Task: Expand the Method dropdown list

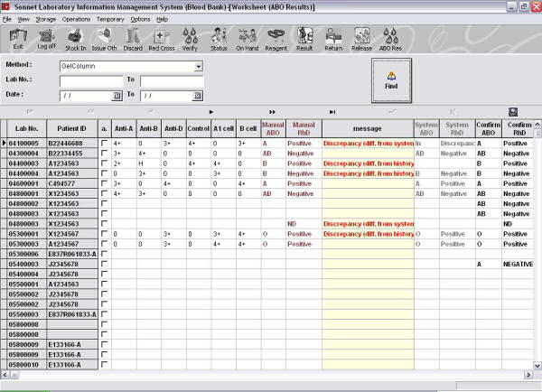Action: coord(198,66)
